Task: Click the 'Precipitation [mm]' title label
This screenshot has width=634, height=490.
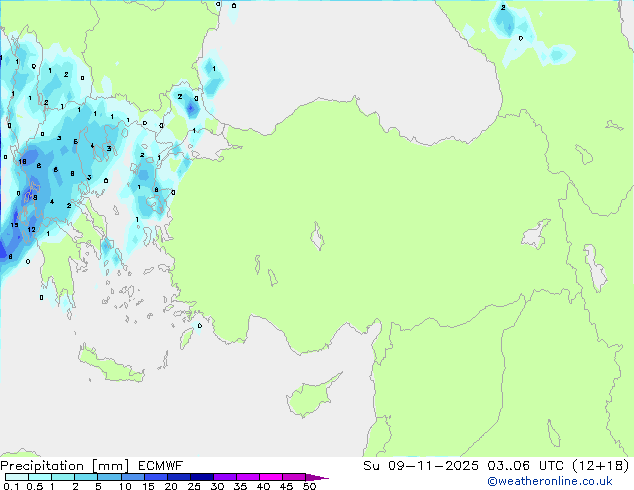Action: point(64,466)
